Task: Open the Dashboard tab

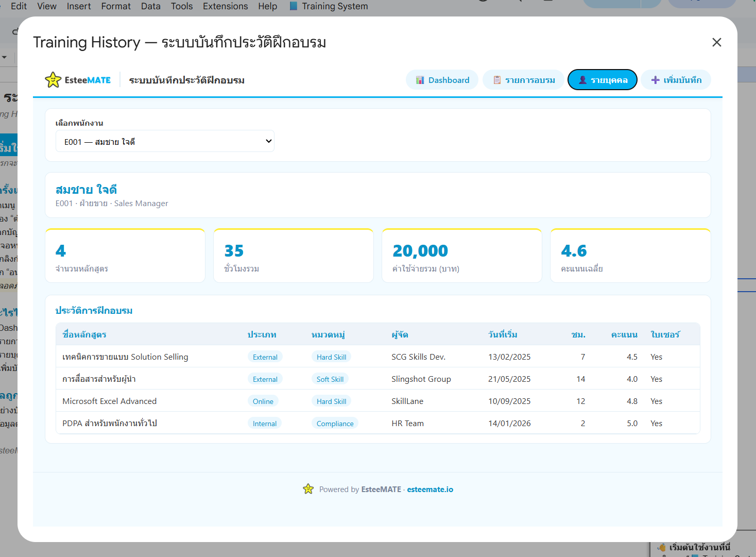Action: click(442, 80)
